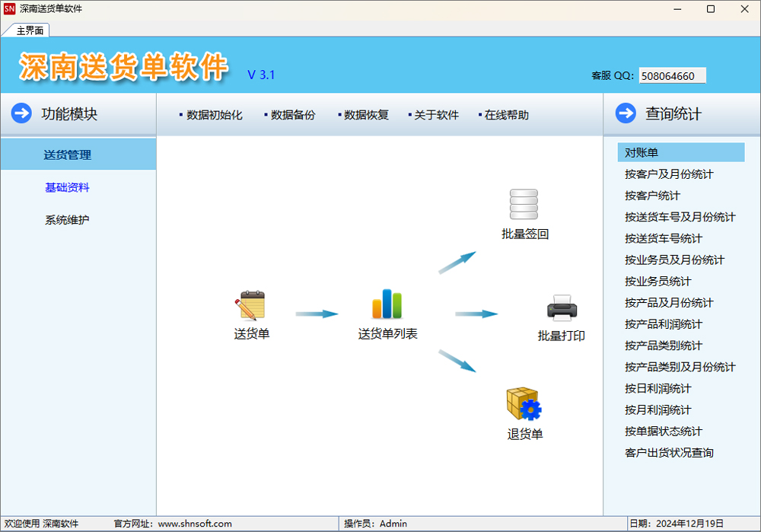Click the 功能模块 header text

click(x=69, y=113)
